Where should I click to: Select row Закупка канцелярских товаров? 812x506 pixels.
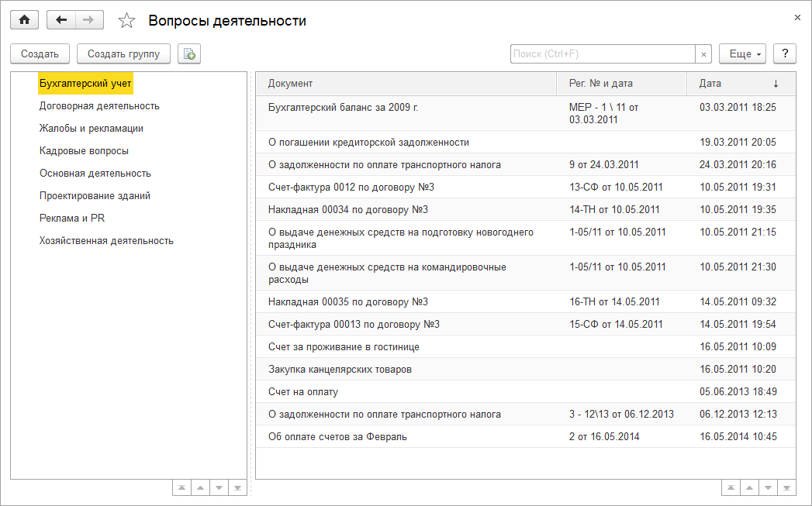[526, 370]
